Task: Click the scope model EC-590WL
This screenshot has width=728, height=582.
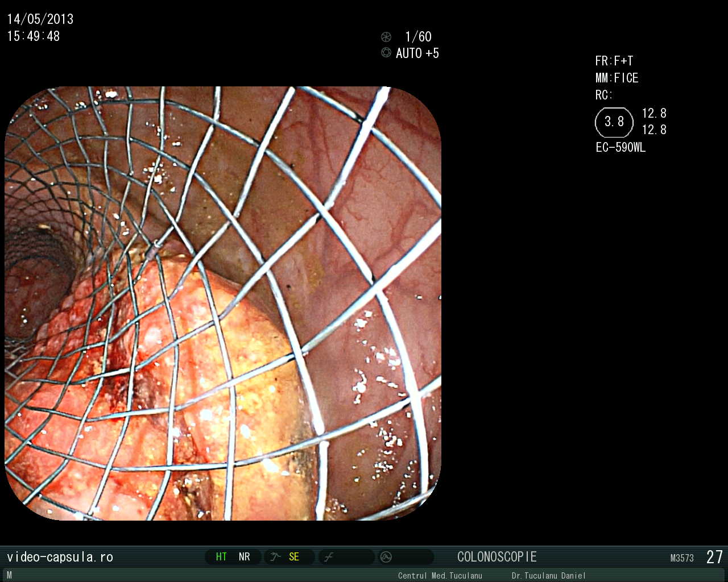Action: [x=621, y=147]
